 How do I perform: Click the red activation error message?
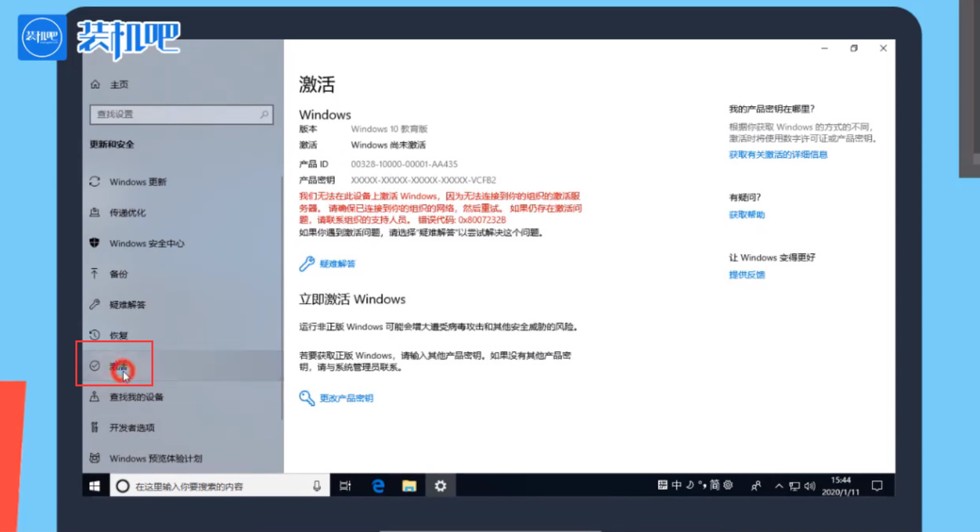click(441, 208)
